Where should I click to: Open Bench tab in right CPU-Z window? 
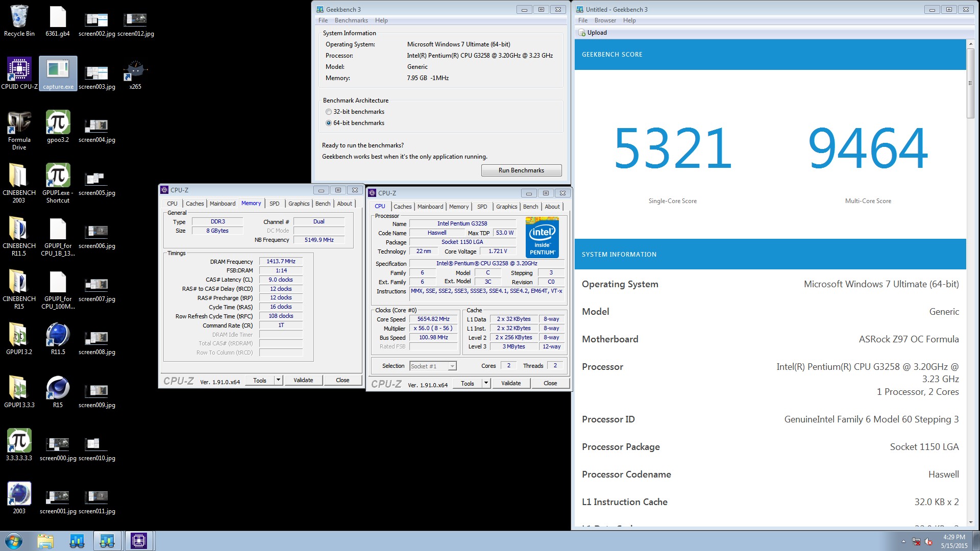(x=530, y=207)
